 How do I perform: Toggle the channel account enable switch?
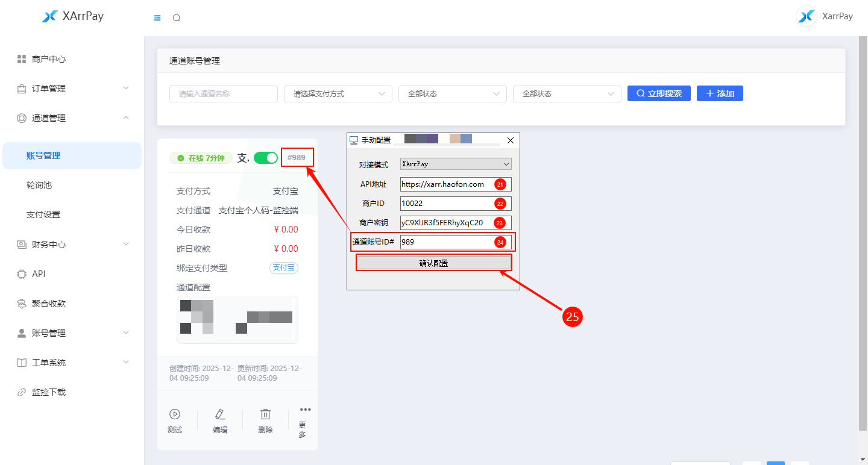pos(265,158)
